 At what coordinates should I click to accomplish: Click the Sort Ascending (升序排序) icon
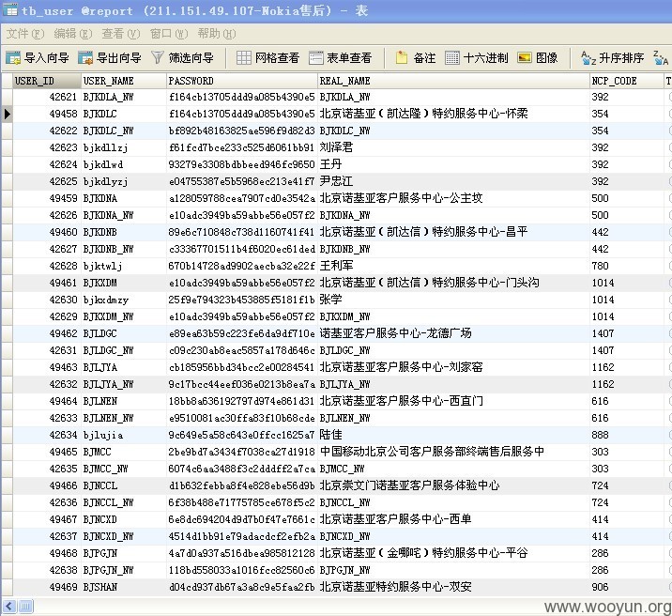588,58
